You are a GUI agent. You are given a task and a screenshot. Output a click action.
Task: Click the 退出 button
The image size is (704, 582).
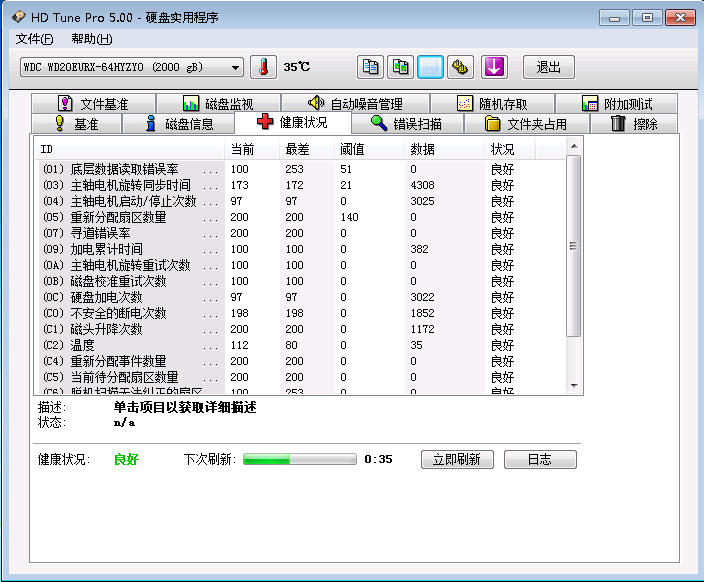(x=549, y=67)
